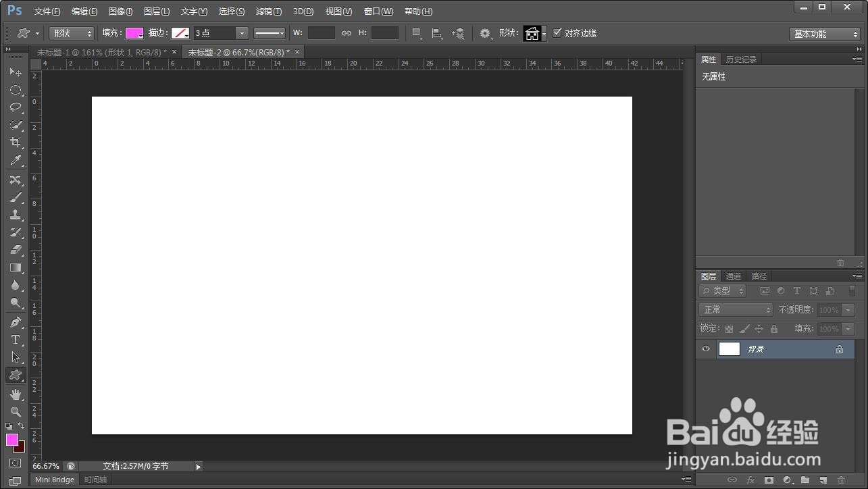Swap foreground and background colors
This screenshot has width=868, height=489.
point(22,426)
